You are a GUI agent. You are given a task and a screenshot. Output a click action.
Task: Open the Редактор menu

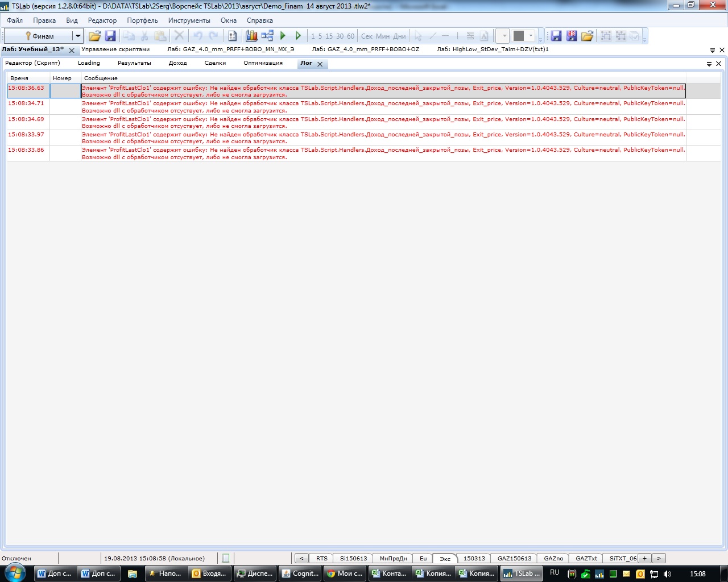click(102, 20)
